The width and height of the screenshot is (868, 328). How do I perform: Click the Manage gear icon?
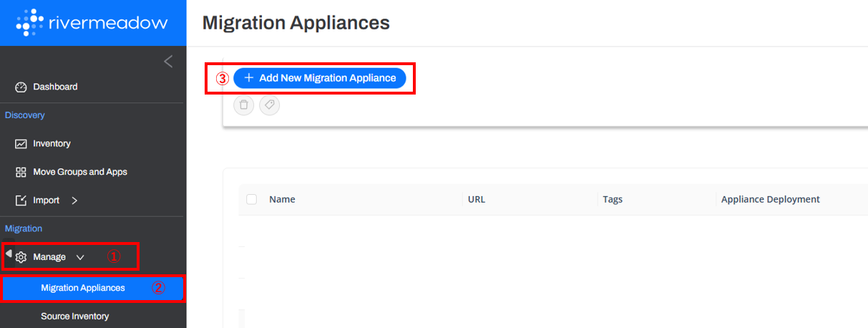(21, 257)
